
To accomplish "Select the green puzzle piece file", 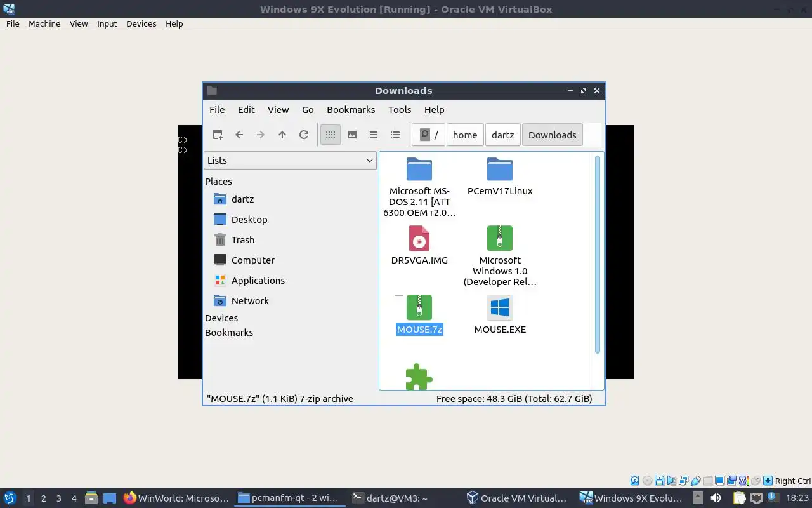I will pos(419,377).
